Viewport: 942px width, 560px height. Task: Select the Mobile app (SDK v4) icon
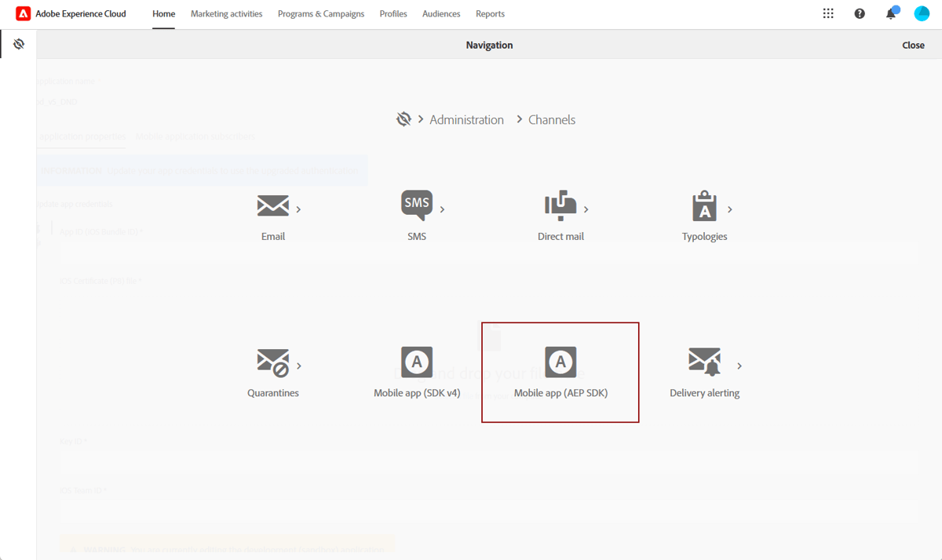(x=417, y=362)
